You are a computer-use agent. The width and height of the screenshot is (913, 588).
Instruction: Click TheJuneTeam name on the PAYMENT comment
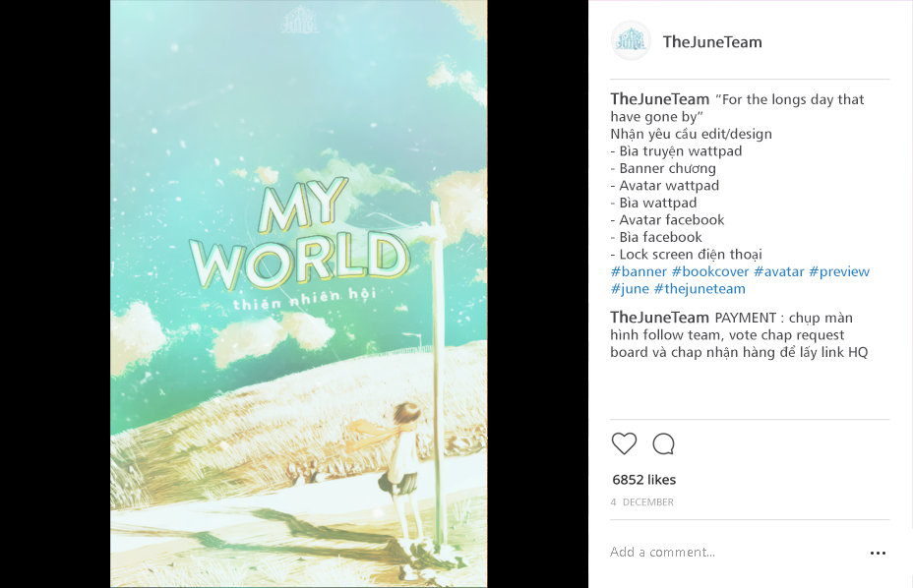(660, 318)
